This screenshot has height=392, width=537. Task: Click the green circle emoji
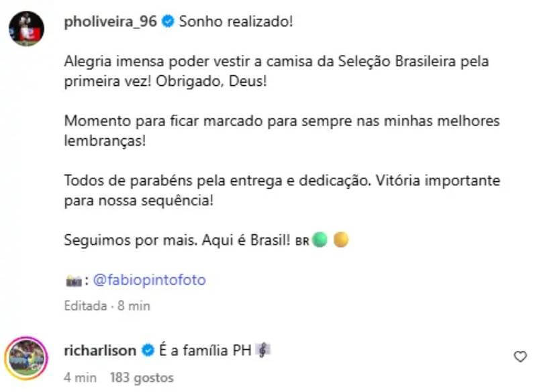click(320, 240)
